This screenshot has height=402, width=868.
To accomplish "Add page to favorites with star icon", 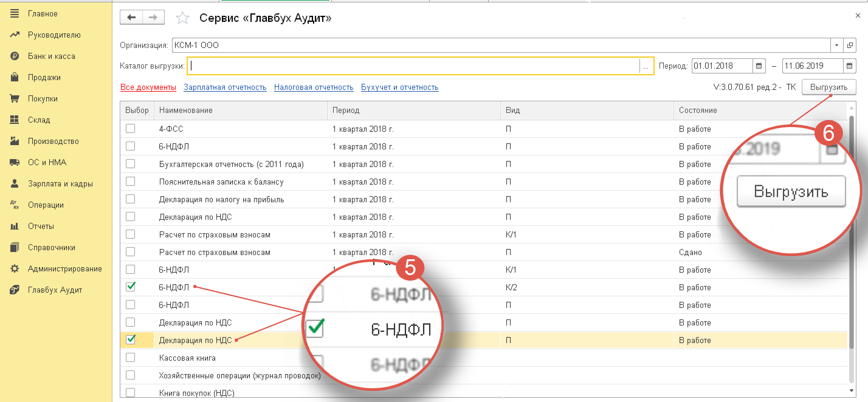I will 182,18.
